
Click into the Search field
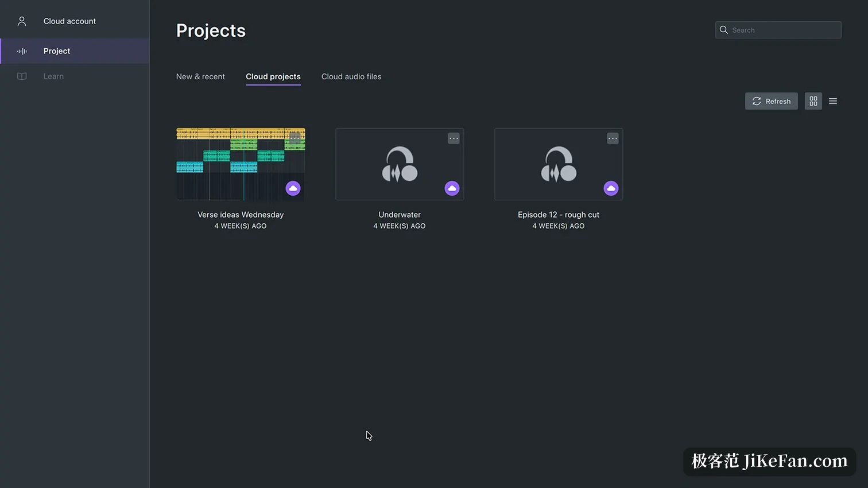(778, 30)
